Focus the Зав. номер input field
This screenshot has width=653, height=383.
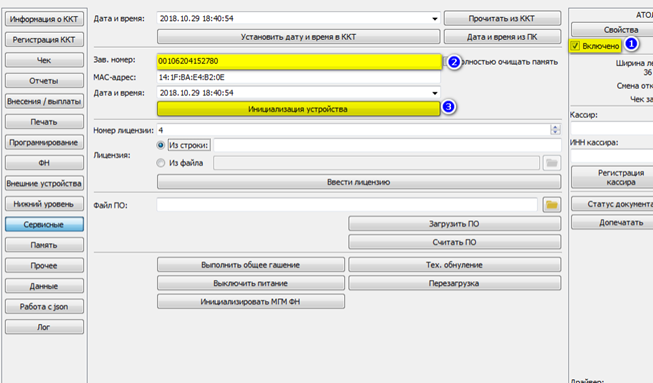coord(299,61)
